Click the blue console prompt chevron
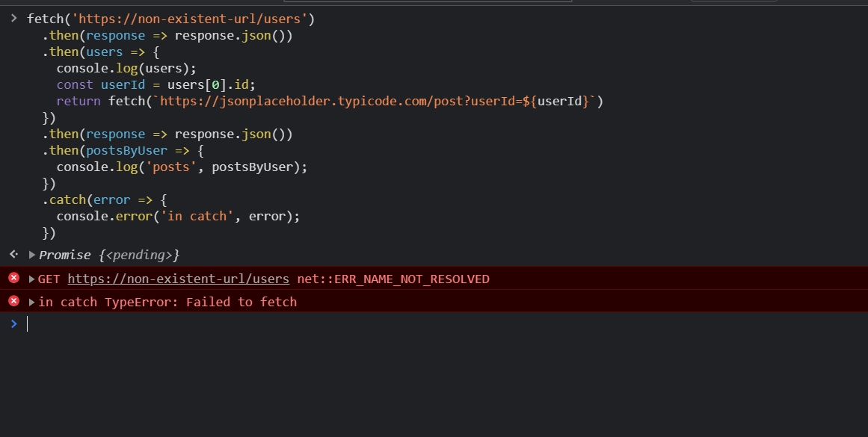The width and height of the screenshot is (868, 437). point(13,323)
